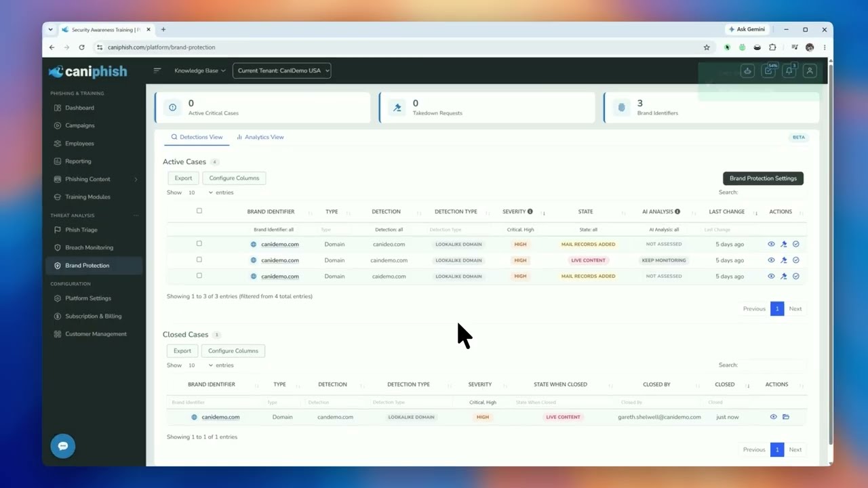Tick the checkbox for caindemo.com row
The image size is (868, 488).
pyautogui.click(x=199, y=260)
